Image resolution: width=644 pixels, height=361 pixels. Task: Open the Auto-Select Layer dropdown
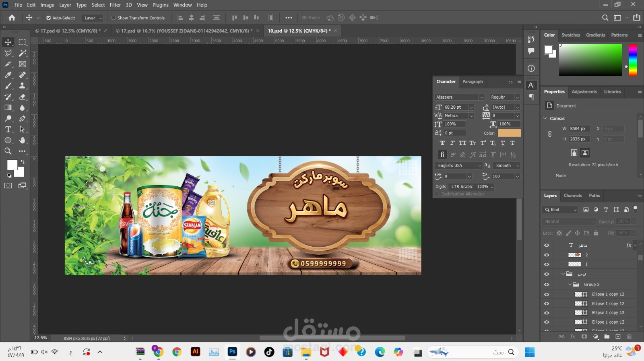(x=93, y=18)
